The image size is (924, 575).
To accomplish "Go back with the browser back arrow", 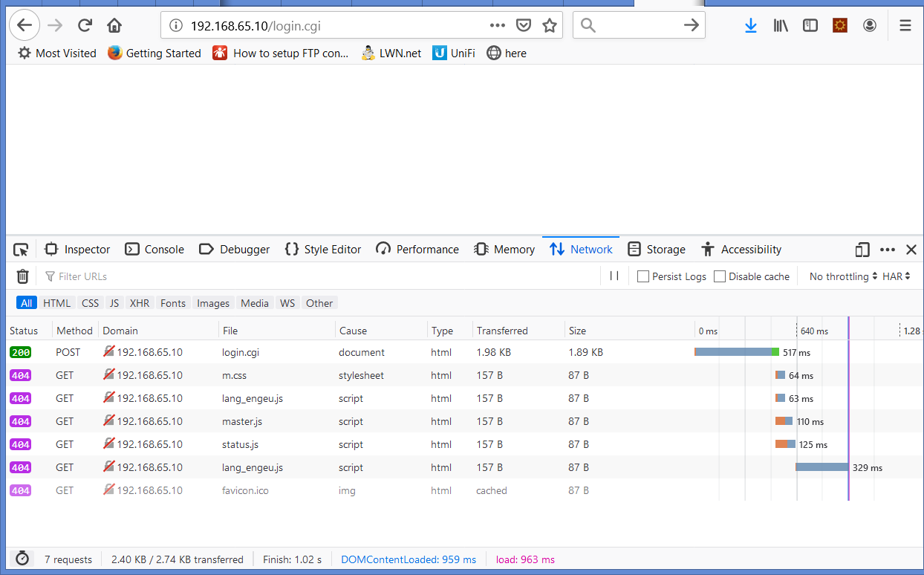I will tap(25, 25).
